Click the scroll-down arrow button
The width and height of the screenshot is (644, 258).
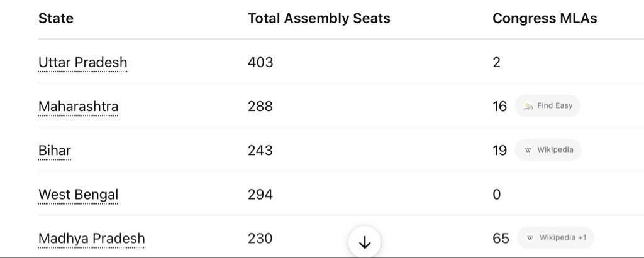click(x=365, y=242)
